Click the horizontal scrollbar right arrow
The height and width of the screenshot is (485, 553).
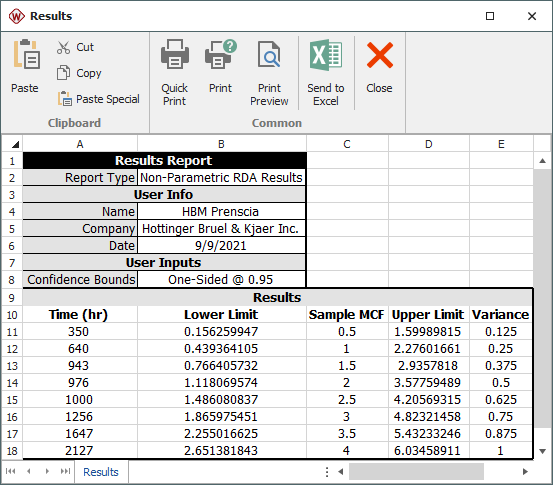pos(525,472)
